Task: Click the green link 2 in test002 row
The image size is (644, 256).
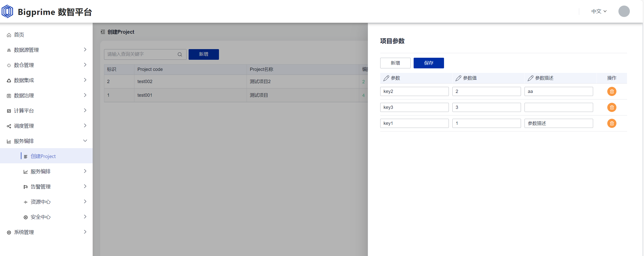Action: click(x=364, y=82)
